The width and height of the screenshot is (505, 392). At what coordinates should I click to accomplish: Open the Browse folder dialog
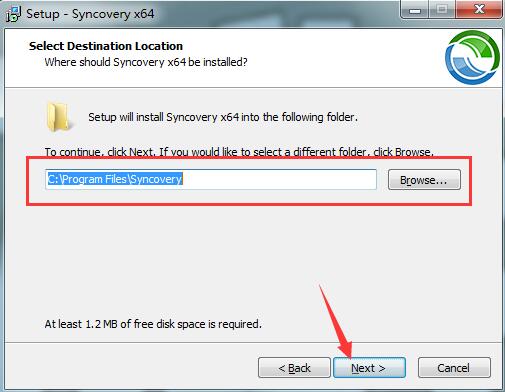(x=424, y=180)
